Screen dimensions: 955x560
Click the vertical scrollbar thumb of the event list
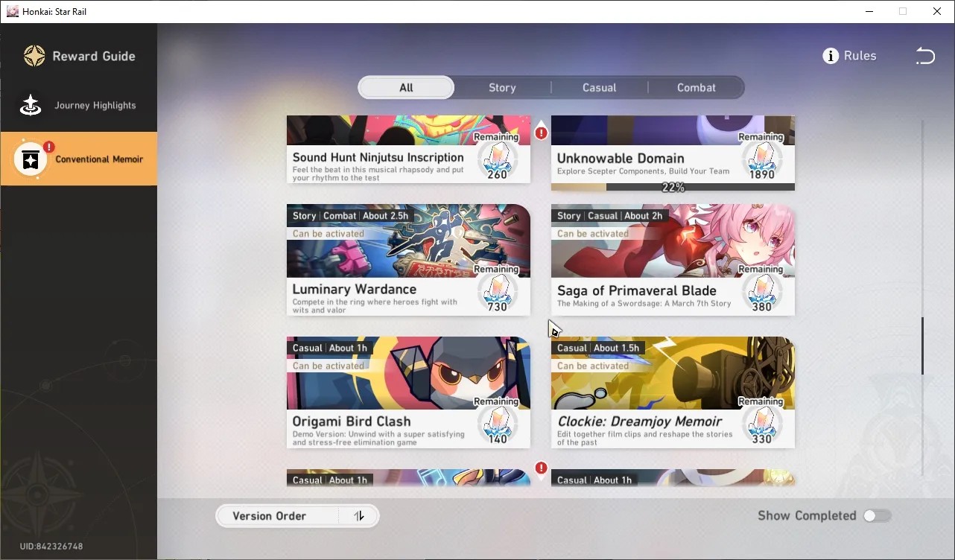tap(922, 346)
